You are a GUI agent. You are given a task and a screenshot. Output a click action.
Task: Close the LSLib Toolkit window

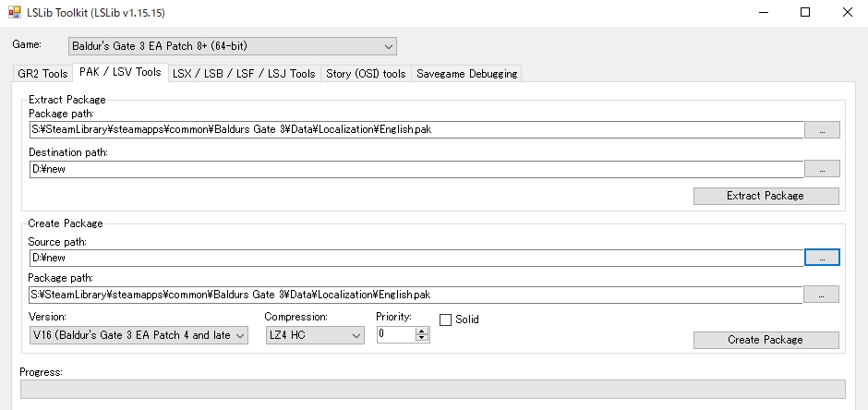(848, 12)
